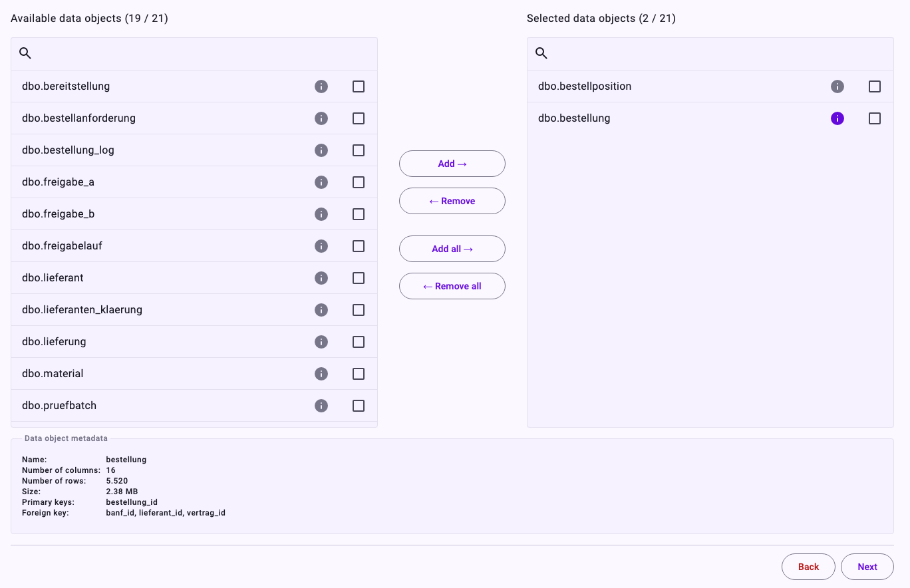Image resolution: width=910 pixels, height=588 pixels.
Task: Focus the selected data objects search field
Action: (x=710, y=54)
